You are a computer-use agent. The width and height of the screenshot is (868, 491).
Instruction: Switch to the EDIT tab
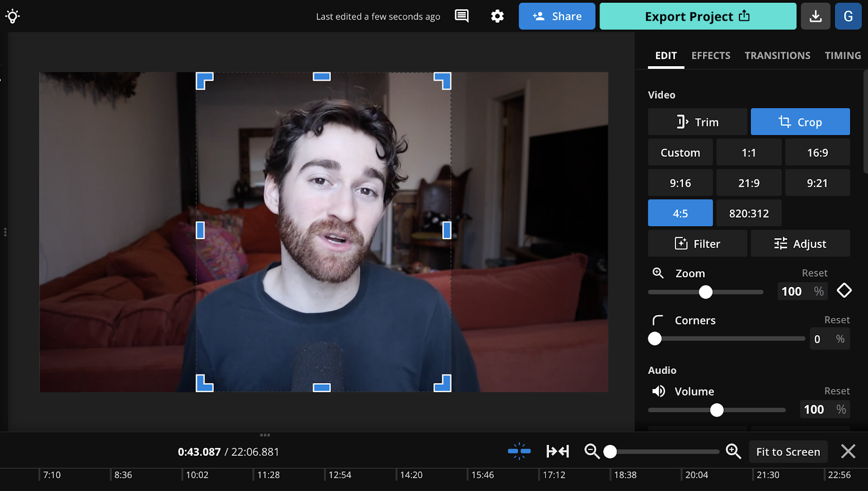666,55
